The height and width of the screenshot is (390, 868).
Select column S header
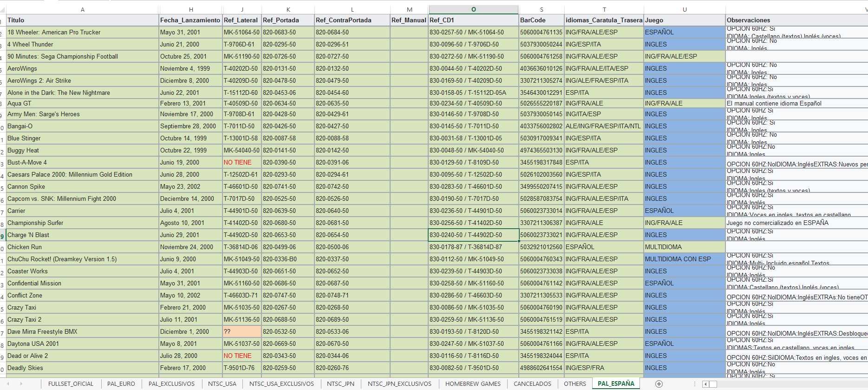tap(542, 9)
